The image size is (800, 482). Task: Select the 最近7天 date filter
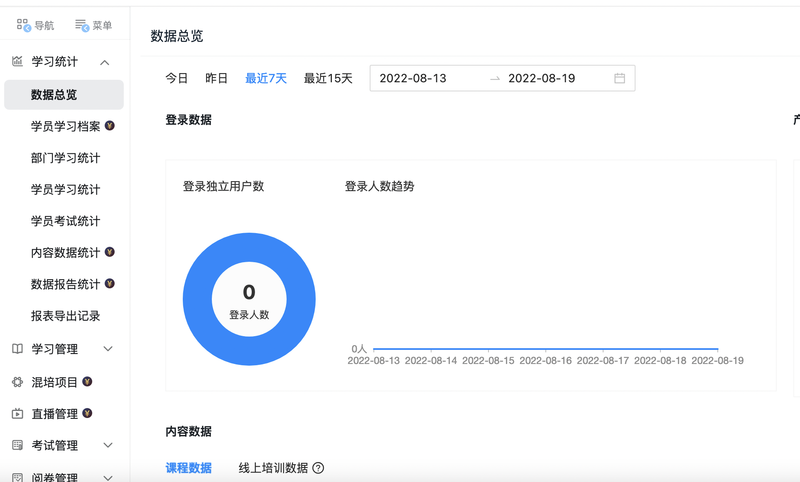coord(266,79)
